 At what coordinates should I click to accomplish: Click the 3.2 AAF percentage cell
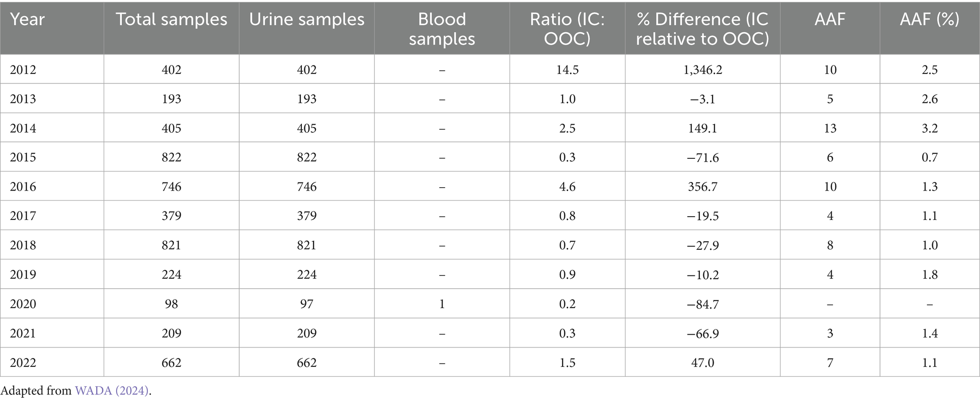click(x=929, y=128)
